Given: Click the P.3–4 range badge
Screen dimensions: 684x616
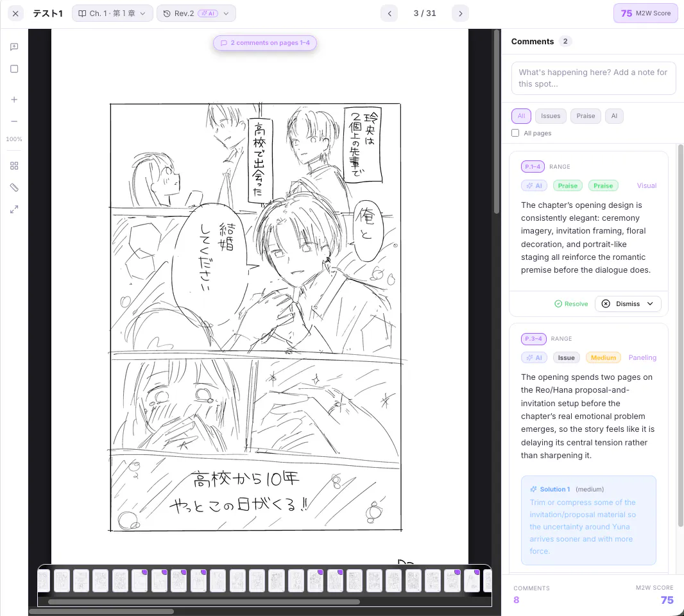Looking at the screenshot, I should click(533, 339).
